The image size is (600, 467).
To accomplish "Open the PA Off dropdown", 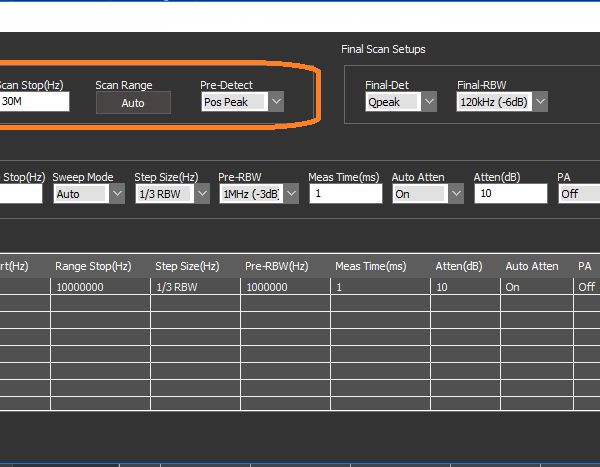I will 578,193.
